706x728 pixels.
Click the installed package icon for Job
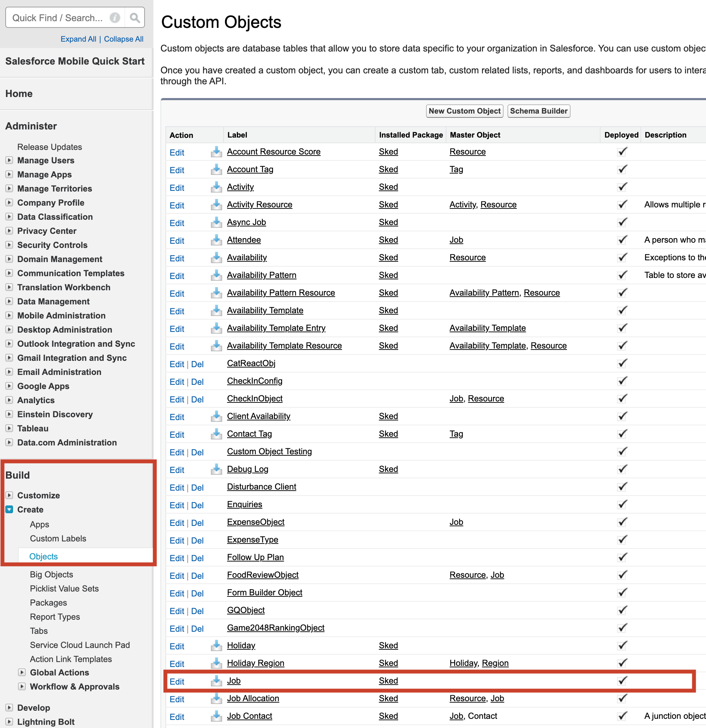[x=215, y=680]
